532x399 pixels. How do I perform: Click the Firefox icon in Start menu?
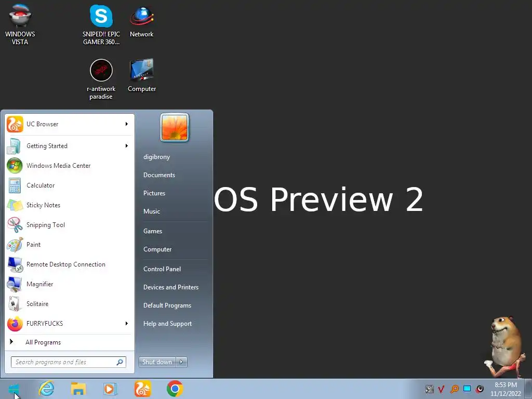pyautogui.click(x=15, y=323)
